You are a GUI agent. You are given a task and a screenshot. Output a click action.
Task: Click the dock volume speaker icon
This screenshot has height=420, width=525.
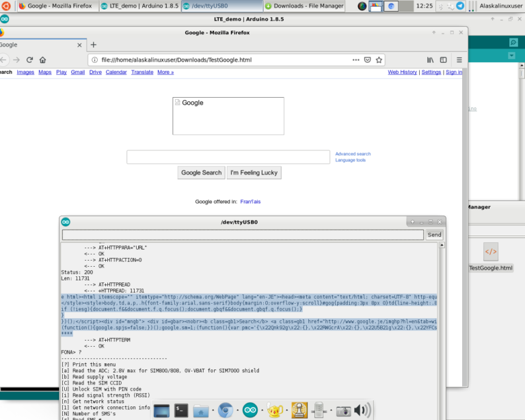coord(362,410)
